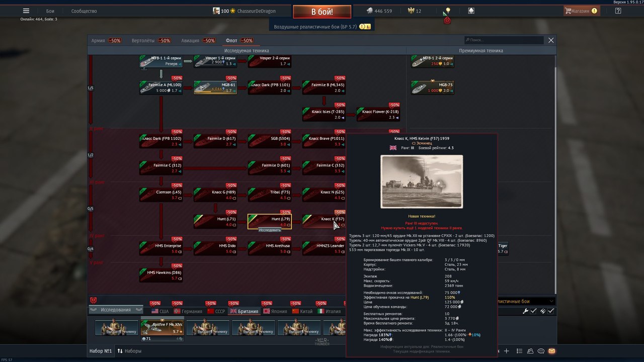Viewport: 644px width, 362px height.
Task: Switch to the Авиация tab
Action: [x=198, y=41]
